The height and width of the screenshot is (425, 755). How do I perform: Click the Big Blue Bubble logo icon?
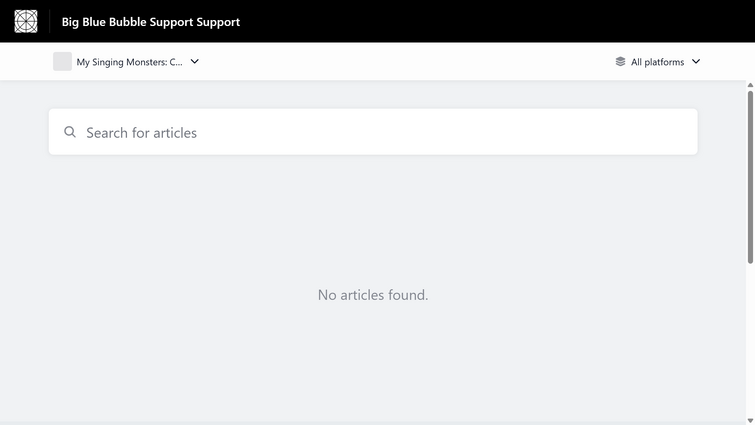26,22
